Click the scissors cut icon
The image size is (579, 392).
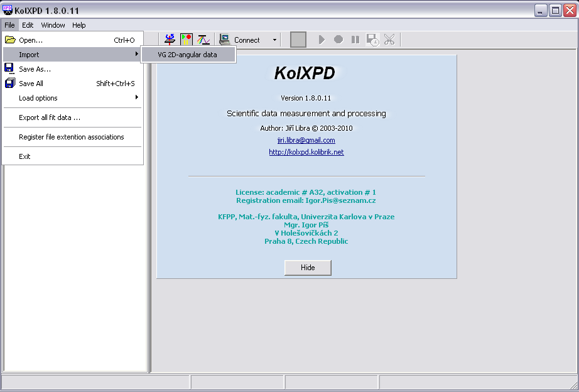(389, 40)
